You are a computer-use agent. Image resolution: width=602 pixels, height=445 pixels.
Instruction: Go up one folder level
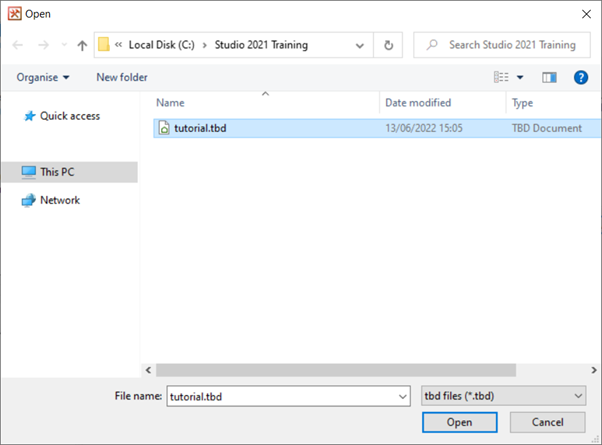pyautogui.click(x=82, y=45)
